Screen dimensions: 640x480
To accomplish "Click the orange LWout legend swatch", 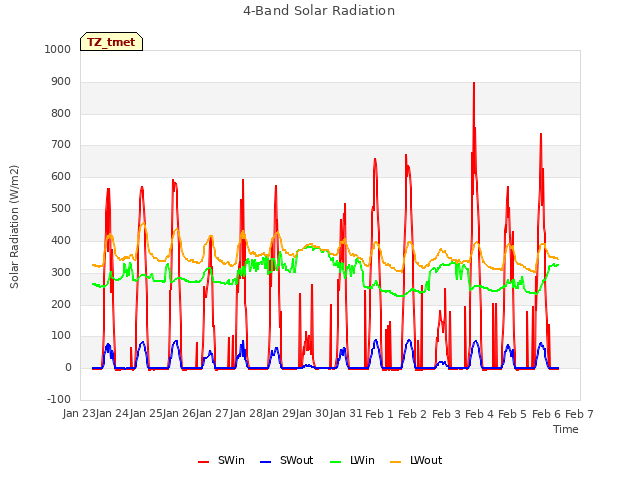I will 396,462.
